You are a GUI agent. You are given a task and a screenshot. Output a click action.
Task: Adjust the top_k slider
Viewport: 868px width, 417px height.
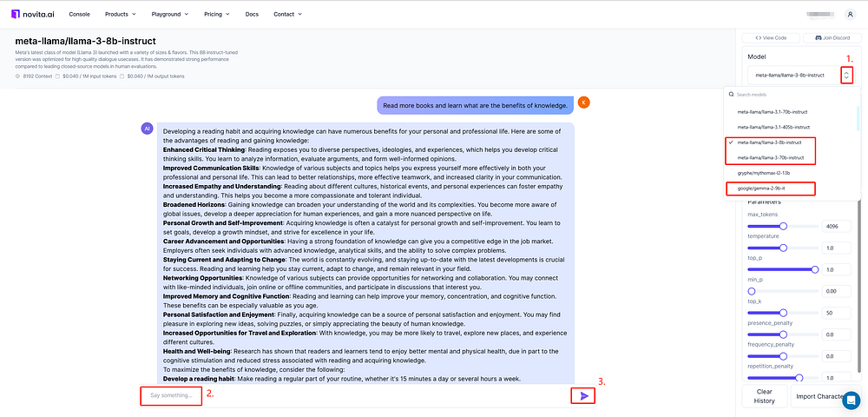783,313
